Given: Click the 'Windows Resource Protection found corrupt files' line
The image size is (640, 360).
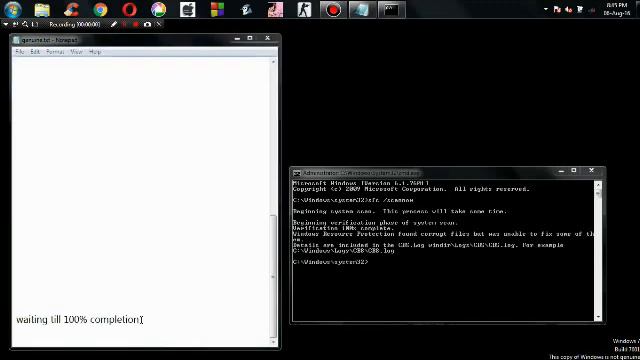Looking at the screenshot, I should 444,234.
